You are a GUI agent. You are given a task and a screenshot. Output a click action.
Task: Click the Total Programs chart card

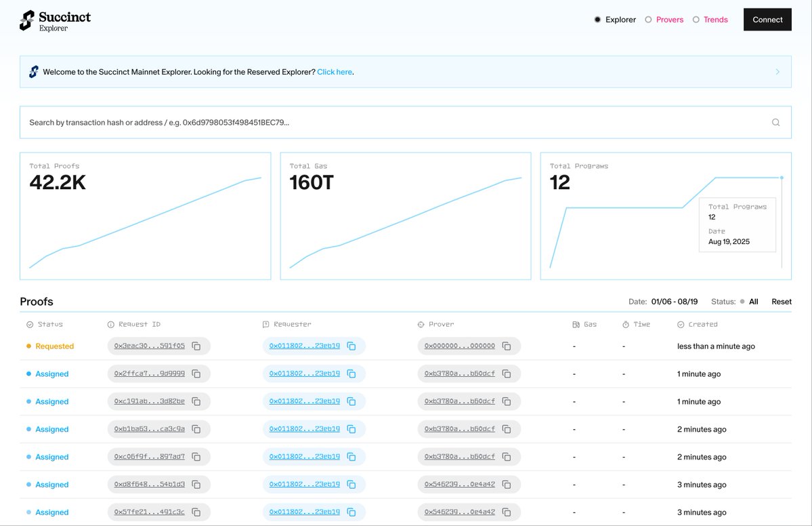[666, 216]
